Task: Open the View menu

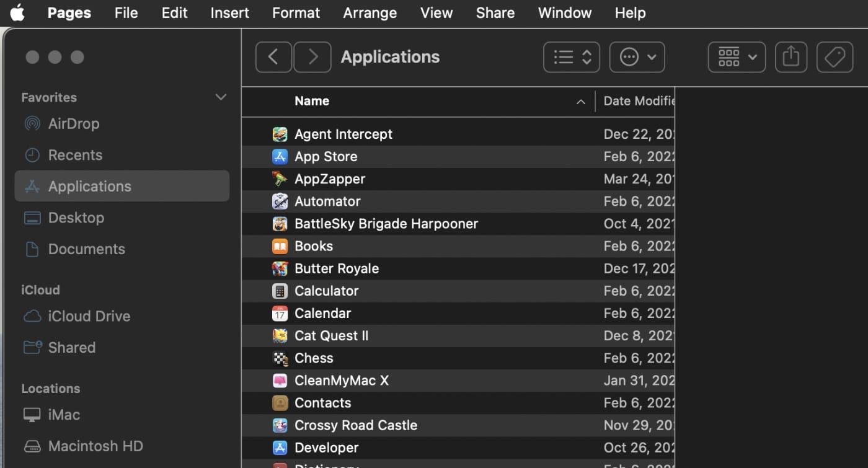Action: click(x=436, y=12)
